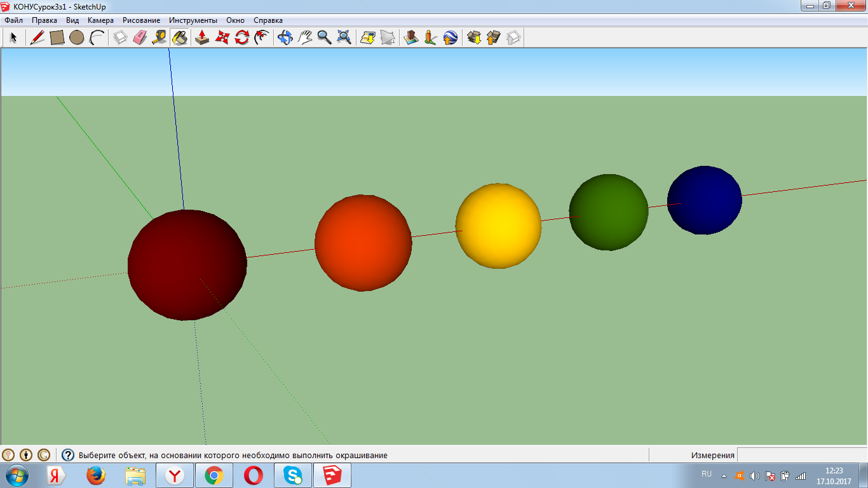Click Preview Model in Google Earth icon
Image resolution: width=868 pixels, height=488 pixels.
[x=451, y=37]
